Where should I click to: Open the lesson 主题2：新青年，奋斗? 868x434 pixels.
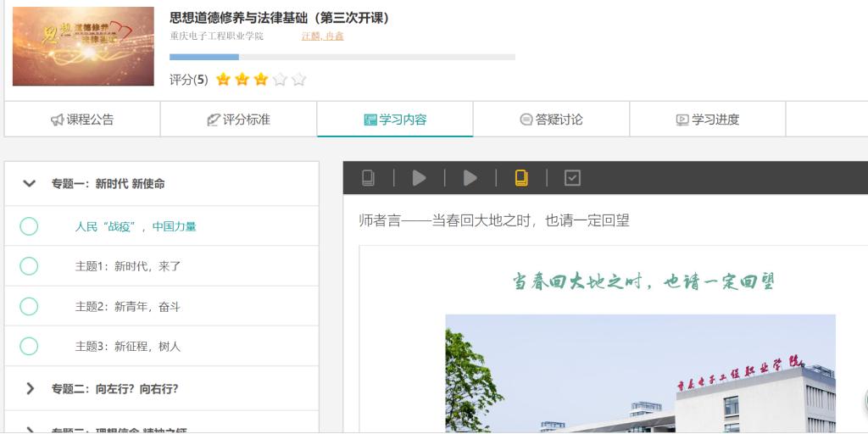point(127,306)
